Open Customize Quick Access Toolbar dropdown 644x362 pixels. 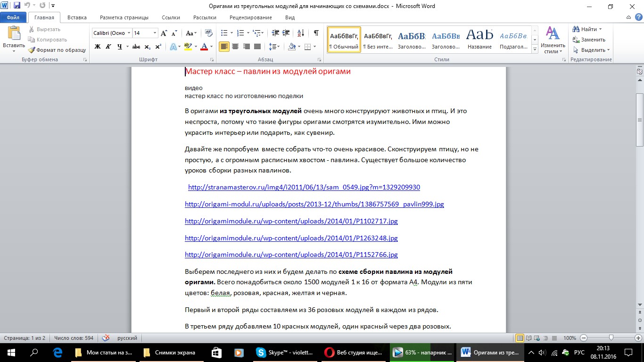(52, 6)
